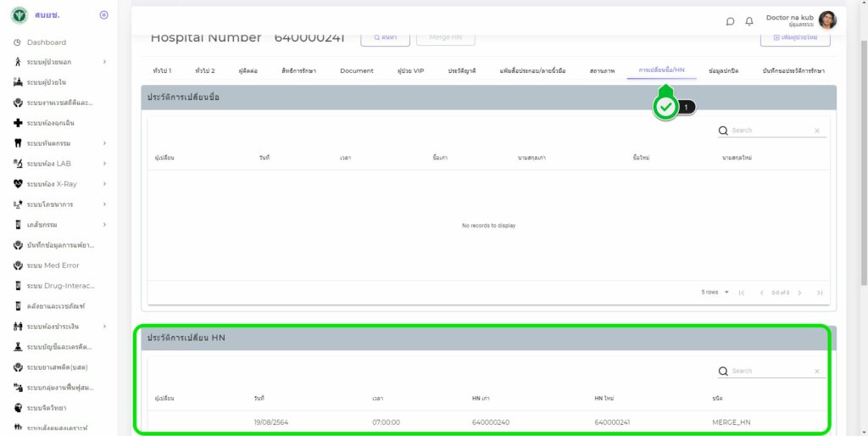Click the microscope icon for ระบบห้อง LAB

(18, 164)
